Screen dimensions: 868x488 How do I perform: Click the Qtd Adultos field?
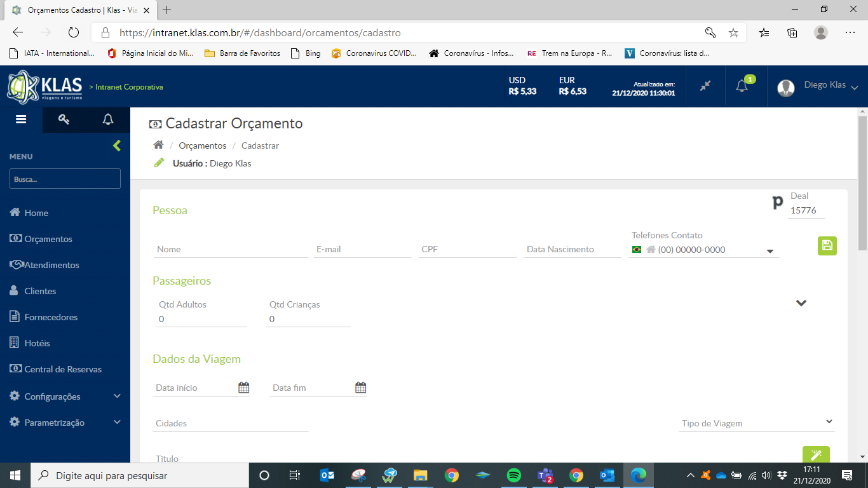(x=201, y=319)
